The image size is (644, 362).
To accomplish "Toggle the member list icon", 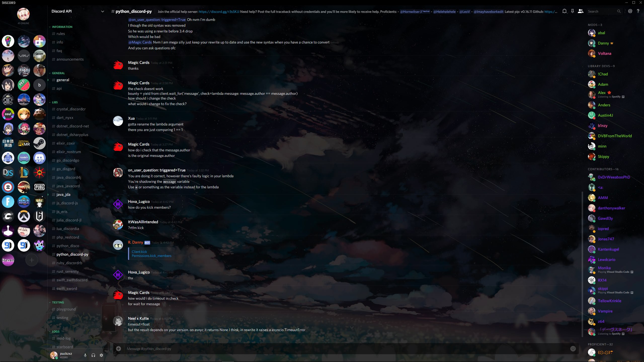I will click(581, 11).
